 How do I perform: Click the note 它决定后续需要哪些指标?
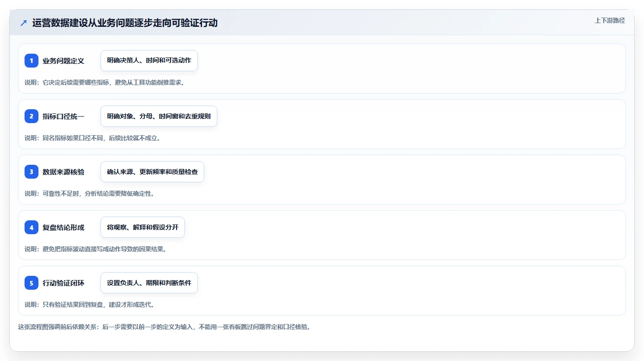76,82
